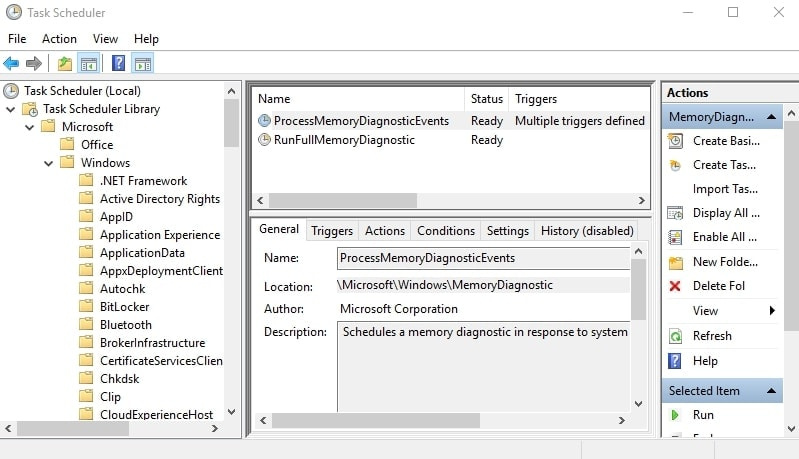Toggle the Show/Hide Action Pane toolbar button
The width and height of the screenshot is (799, 459).
click(143, 64)
